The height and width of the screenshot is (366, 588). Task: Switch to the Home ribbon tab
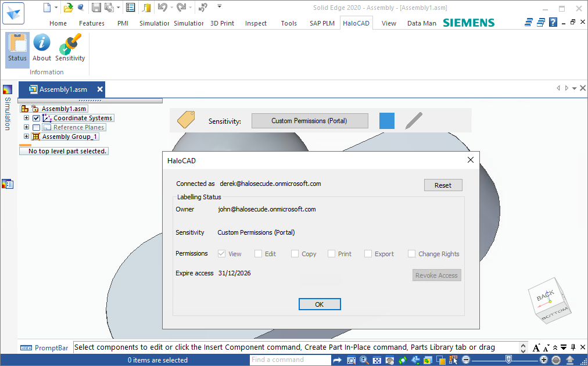58,23
